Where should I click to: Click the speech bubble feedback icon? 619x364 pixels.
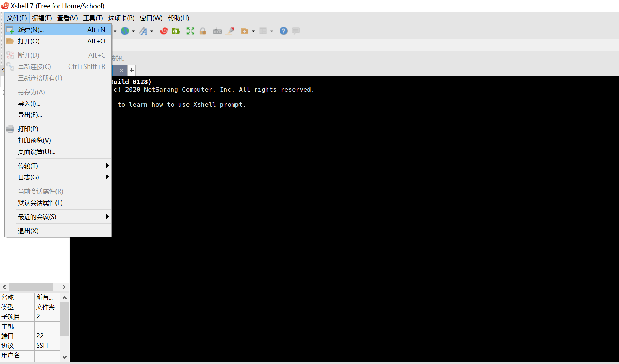[296, 31]
